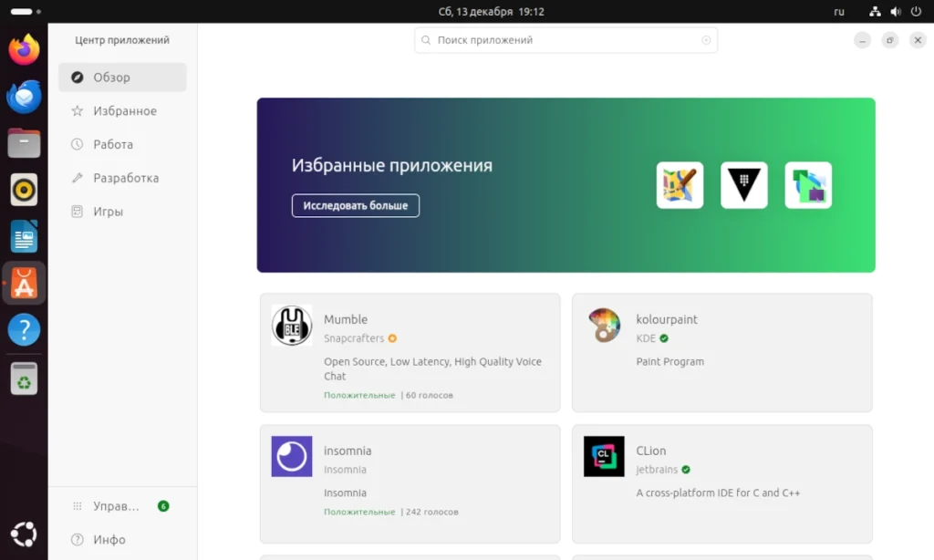Open Firefox from the dock
Image resolution: width=934 pixels, height=560 pixels.
coord(24,49)
